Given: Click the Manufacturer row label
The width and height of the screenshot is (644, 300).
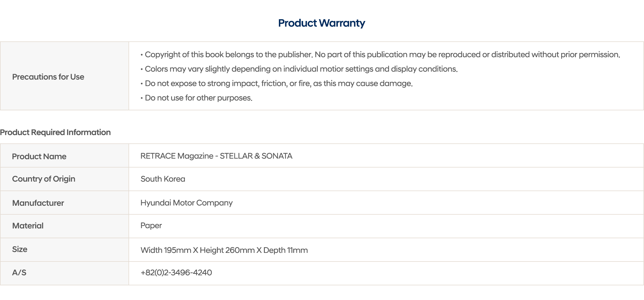Looking at the screenshot, I should (38, 203).
